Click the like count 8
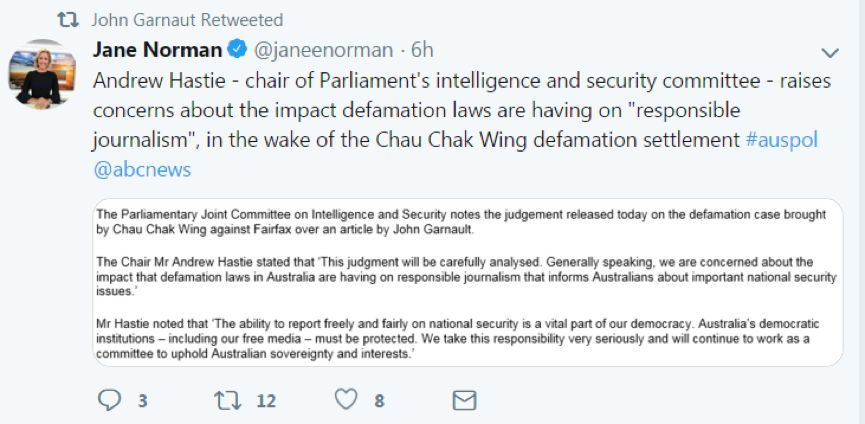Screen dimensions: 865x424 coord(379,401)
